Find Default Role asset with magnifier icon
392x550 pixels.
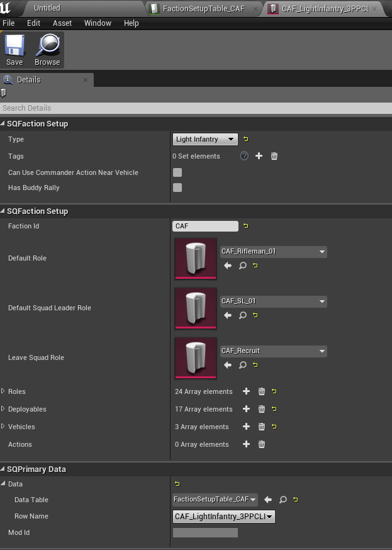tap(243, 266)
